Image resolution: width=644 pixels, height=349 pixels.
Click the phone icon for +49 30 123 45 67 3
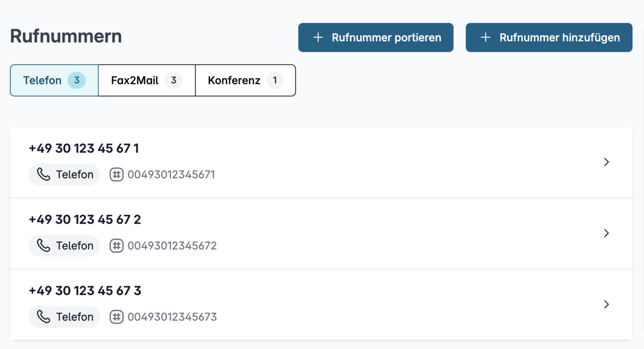tap(44, 316)
